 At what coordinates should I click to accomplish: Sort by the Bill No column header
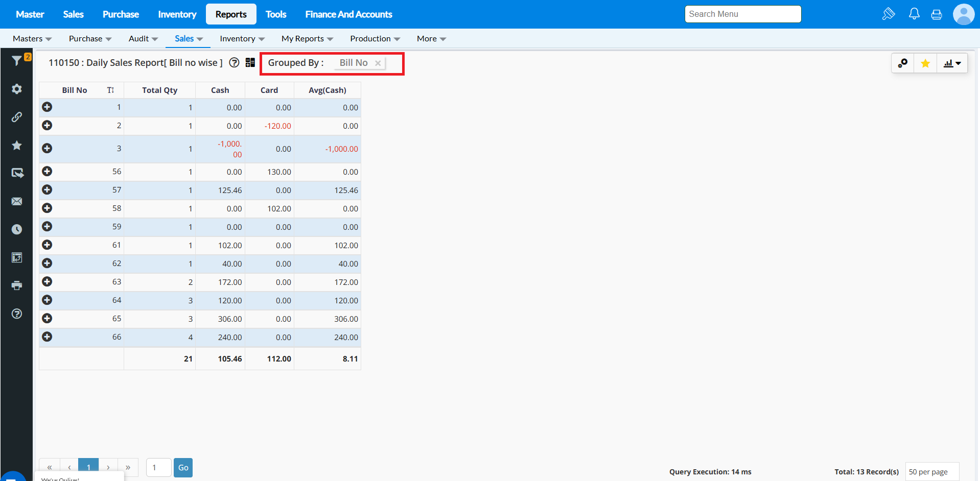[x=75, y=90]
